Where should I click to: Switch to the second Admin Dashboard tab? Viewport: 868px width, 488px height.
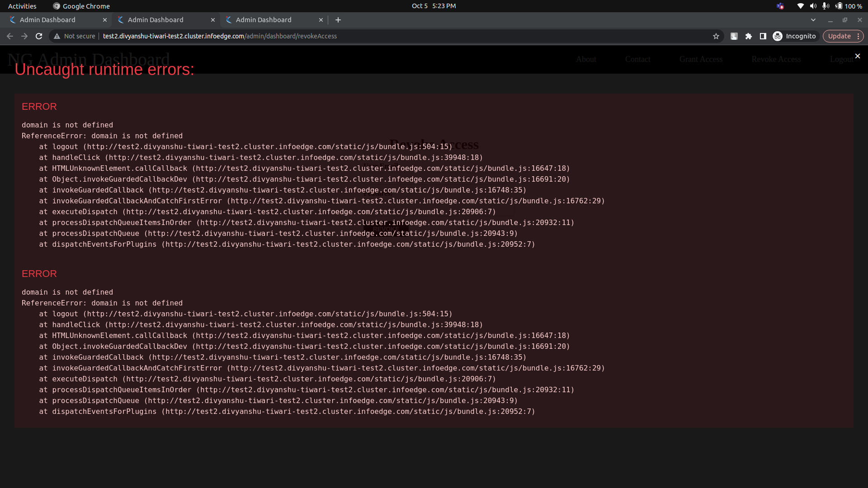coord(156,20)
